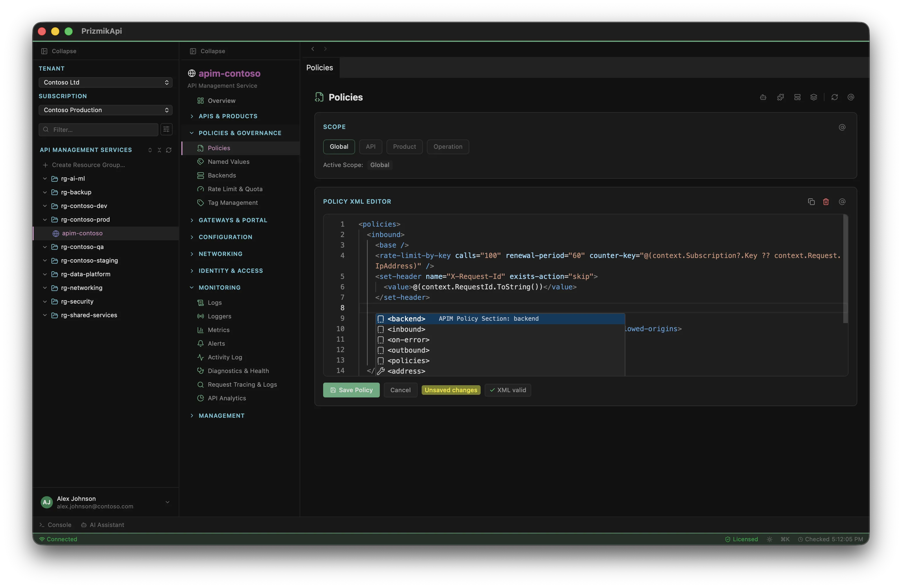Select the layers icon in the Policies toolbar

coord(814,97)
